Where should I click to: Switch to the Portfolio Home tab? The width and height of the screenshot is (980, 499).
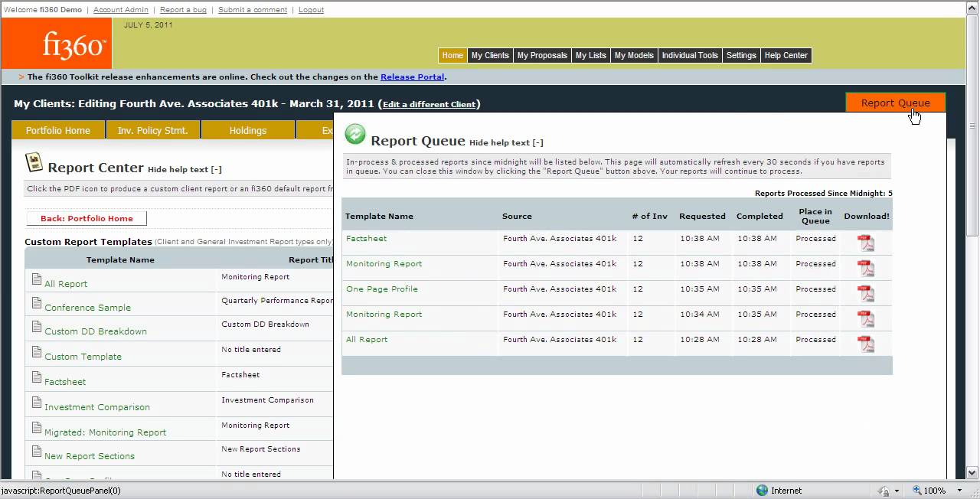[58, 130]
